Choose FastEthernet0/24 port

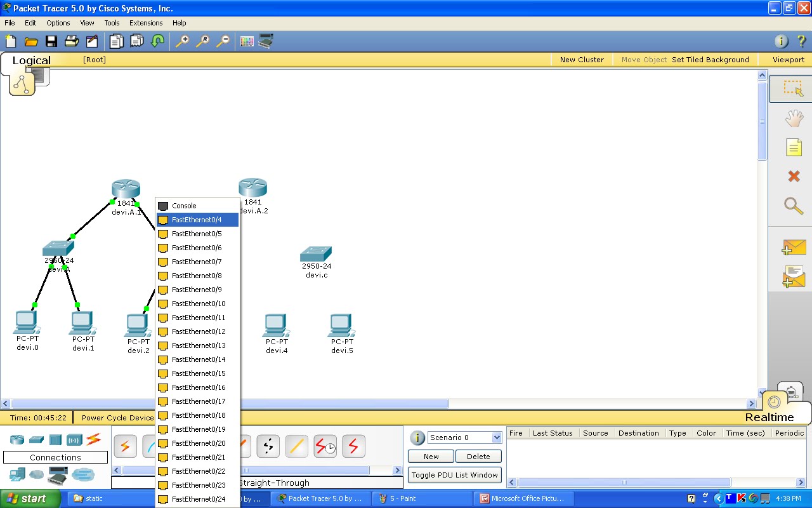[198, 499]
